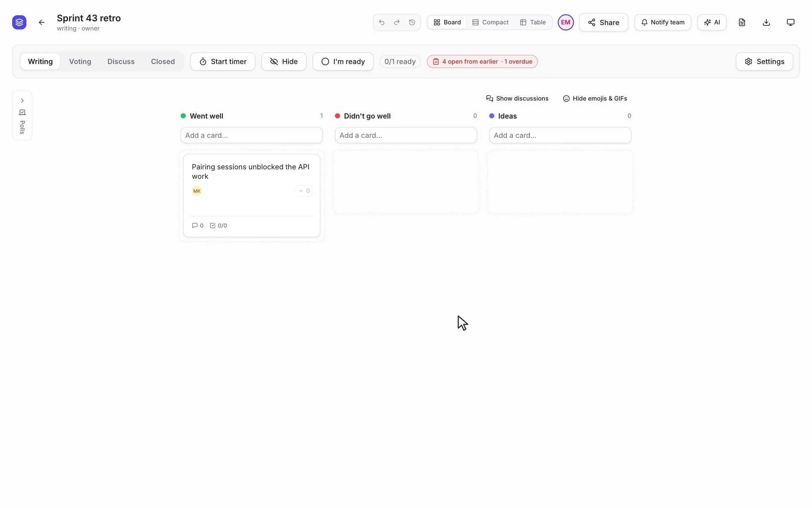
Task: Switch to Compact view
Action: [x=490, y=22]
